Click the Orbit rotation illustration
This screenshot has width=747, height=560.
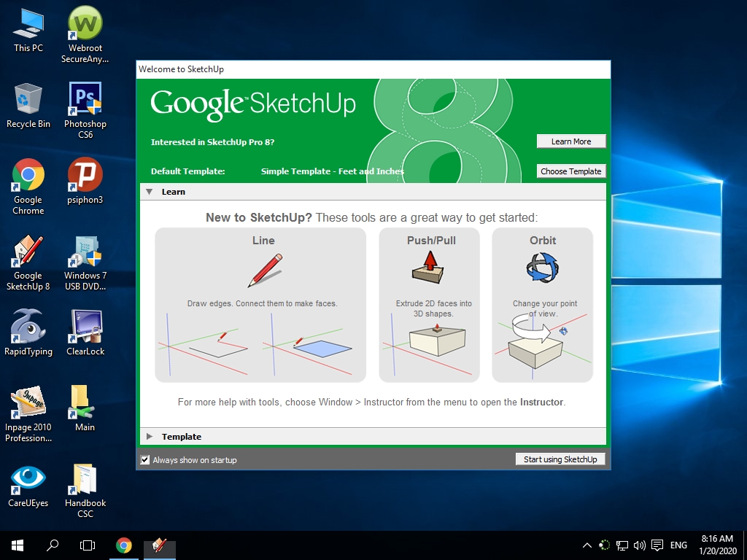pos(542,345)
